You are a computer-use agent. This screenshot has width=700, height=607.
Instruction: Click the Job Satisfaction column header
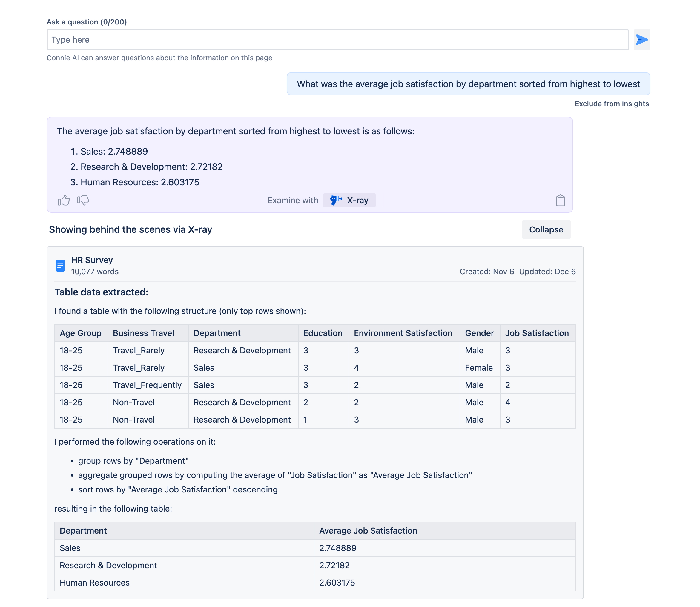537,333
